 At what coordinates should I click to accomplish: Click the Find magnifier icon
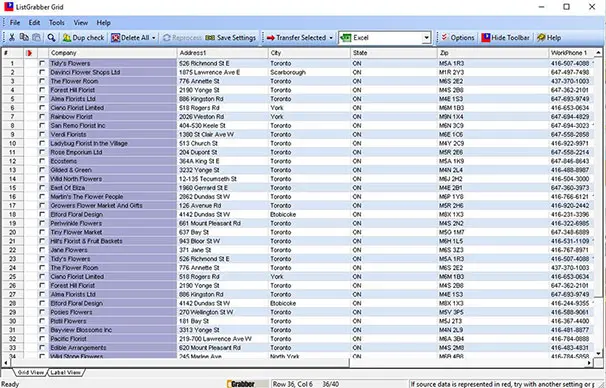pos(51,37)
